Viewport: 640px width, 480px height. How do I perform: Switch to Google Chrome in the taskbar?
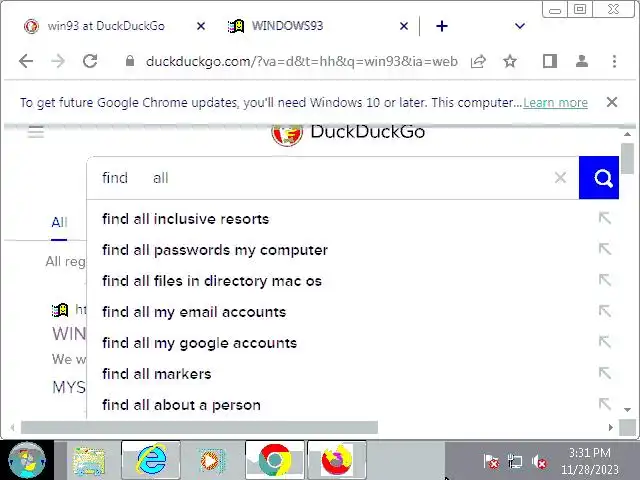(275, 460)
